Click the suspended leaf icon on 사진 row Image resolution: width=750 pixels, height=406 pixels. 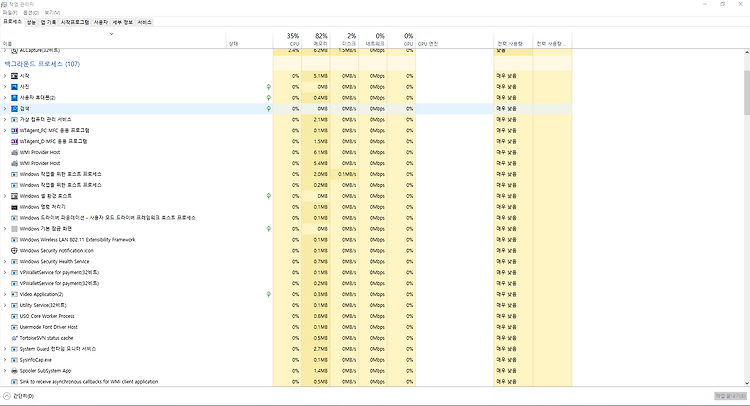269,87
